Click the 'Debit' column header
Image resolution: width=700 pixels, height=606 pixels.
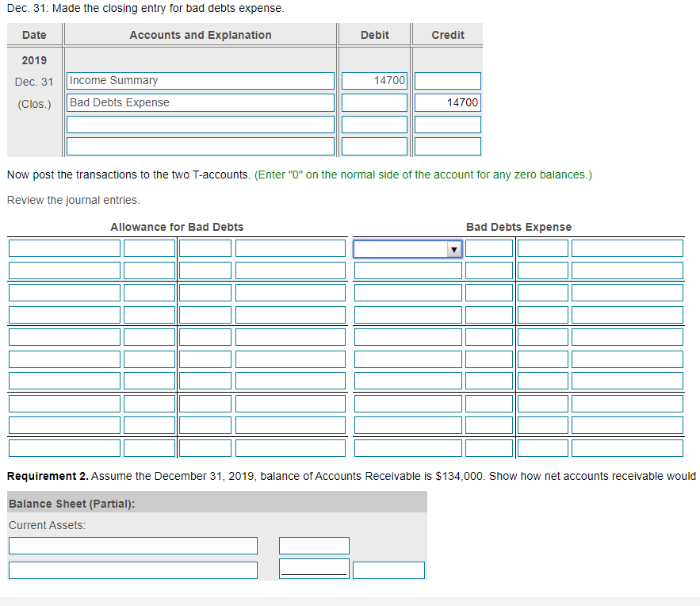coord(375,35)
